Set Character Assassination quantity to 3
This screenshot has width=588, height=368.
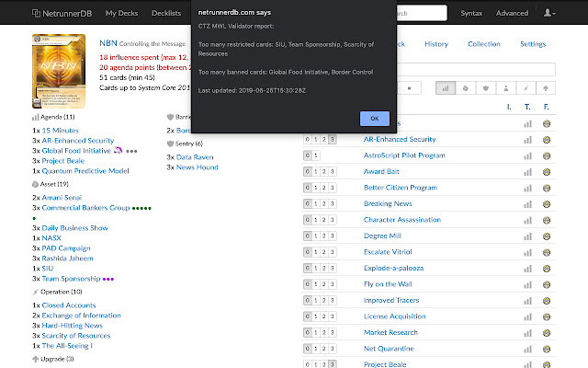[332, 220]
